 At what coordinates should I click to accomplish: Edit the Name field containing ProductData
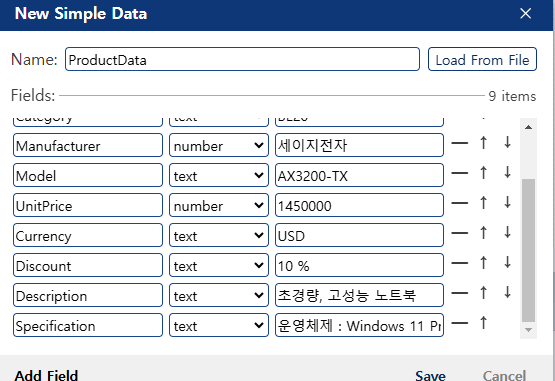click(242, 59)
